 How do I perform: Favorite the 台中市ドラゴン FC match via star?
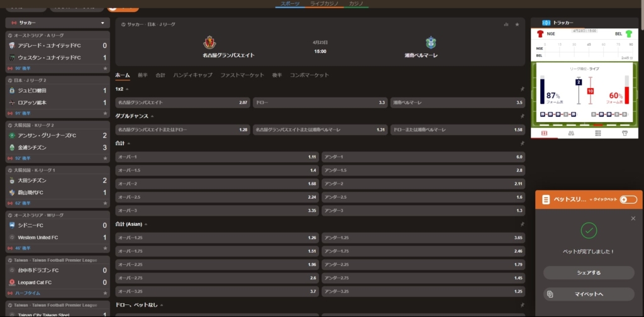105,294
